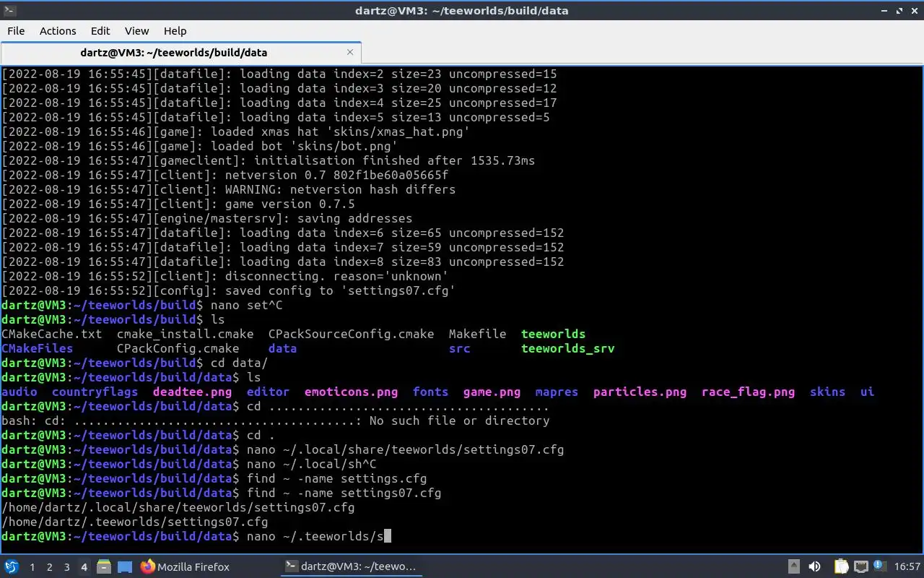Image resolution: width=924 pixels, height=578 pixels.
Task: Click the 'CMakeFiles' directory name
Action: pyautogui.click(x=37, y=348)
